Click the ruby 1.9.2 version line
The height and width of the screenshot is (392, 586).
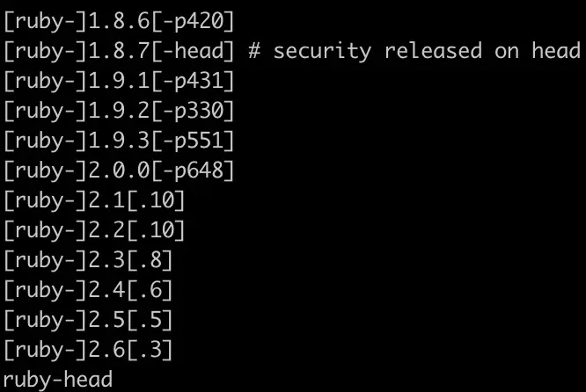pyautogui.click(x=119, y=110)
